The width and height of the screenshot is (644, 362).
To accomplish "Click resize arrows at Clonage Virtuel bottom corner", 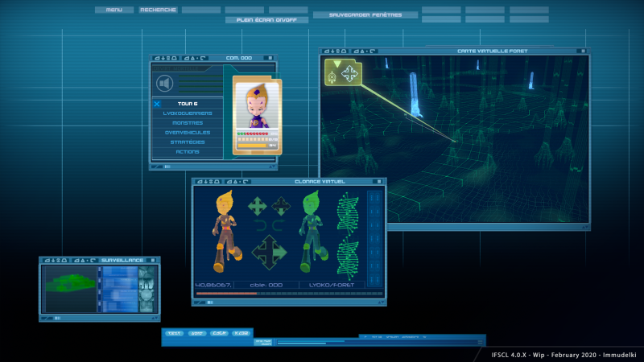I will [381, 302].
